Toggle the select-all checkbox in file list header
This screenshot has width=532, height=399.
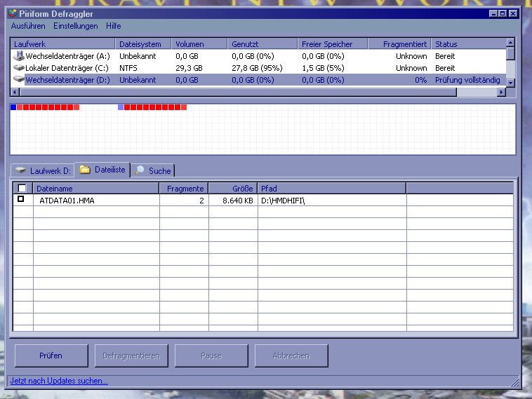[22, 188]
